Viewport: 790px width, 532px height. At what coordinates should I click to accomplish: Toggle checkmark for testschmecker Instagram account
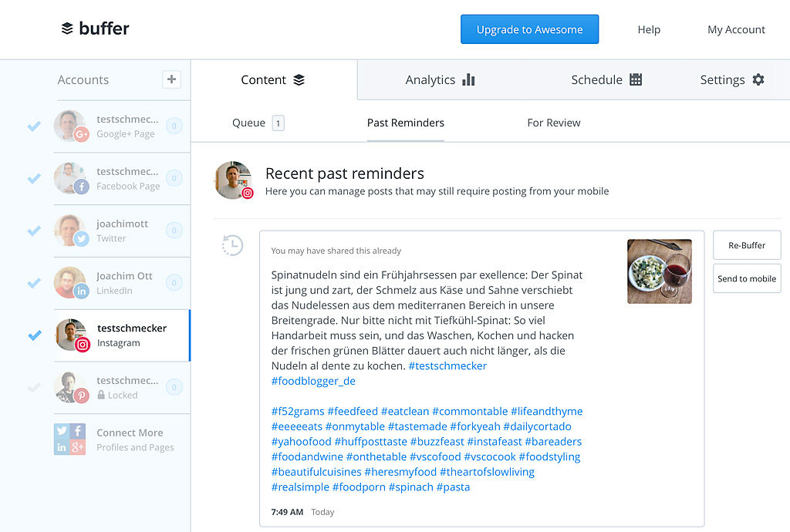pyautogui.click(x=34, y=335)
